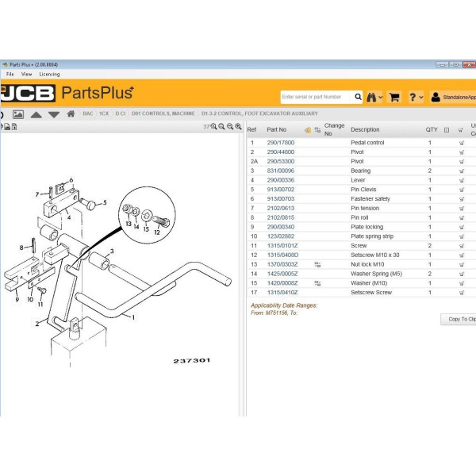Click the D01 CONTROLS, MACHINE breadcrumb
This screenshot has height=476, width=476.
click(163, 113)
